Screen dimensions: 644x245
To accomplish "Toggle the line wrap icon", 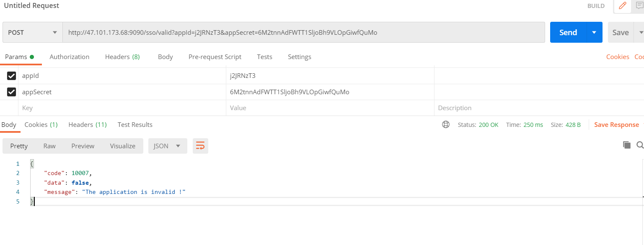I will [200, 146].
